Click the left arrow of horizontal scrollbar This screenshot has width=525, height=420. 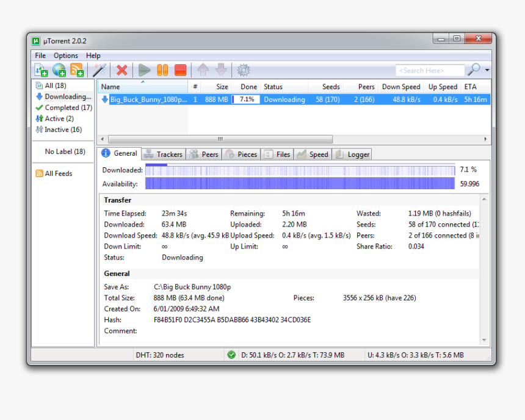[x=103, y=139]
